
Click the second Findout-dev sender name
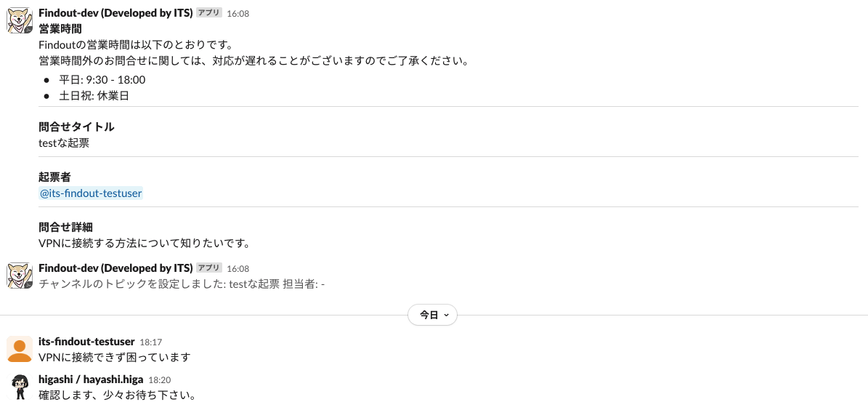click(x=115, y=268)
